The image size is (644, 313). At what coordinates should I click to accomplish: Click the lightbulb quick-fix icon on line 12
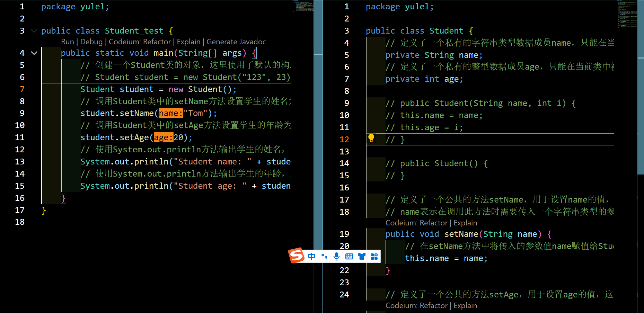(371, 138)
